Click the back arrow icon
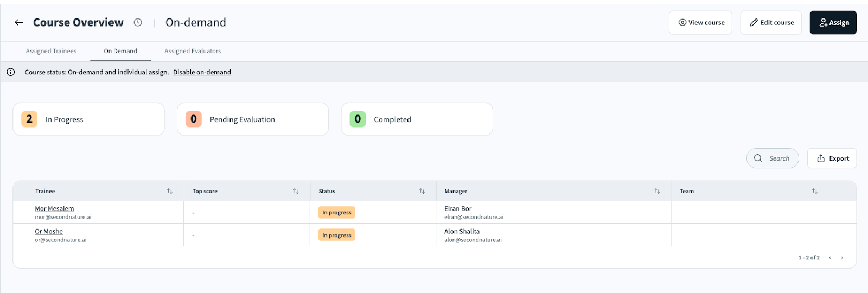This screenshot has height=293, width=868. 19,22
